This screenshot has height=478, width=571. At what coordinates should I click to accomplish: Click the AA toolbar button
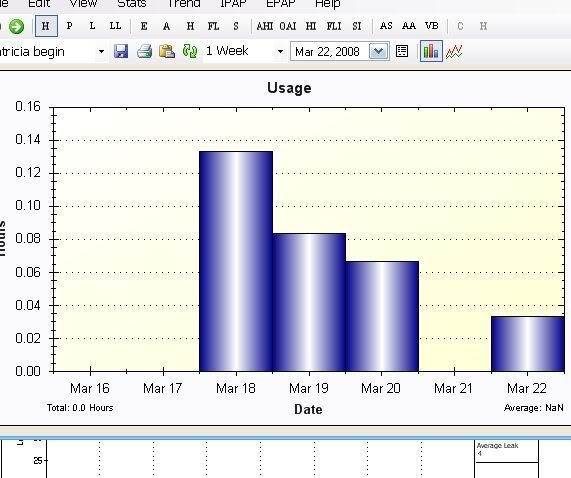409,26
